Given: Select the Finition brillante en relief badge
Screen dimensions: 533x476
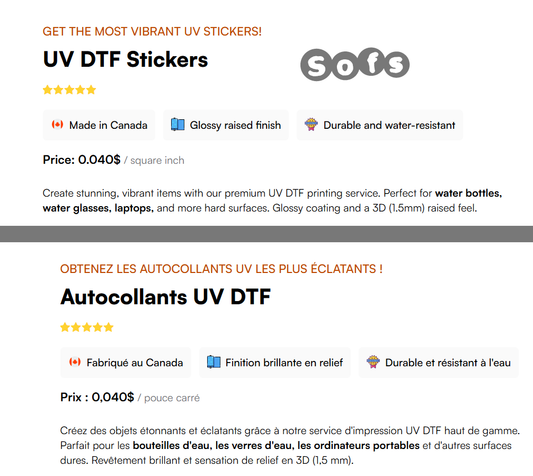Looking at the screenshot, I should 275,362.
